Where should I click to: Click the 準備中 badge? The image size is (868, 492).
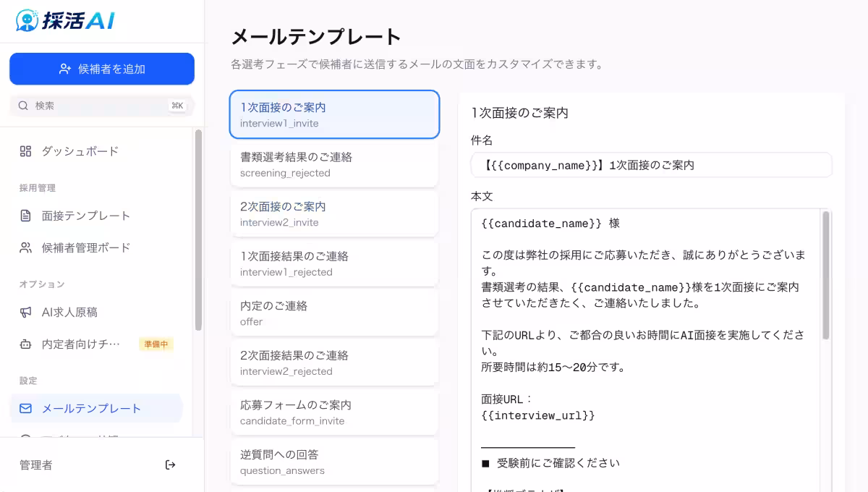[156, 344]
